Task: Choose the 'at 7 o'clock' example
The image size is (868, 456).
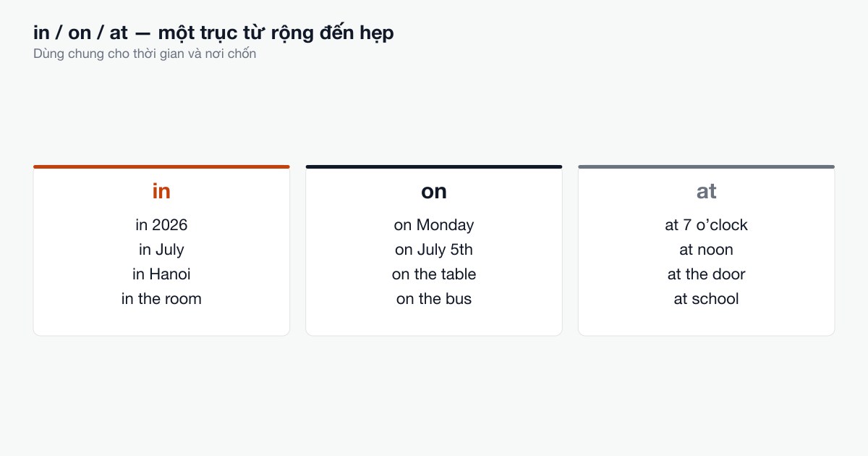Action: coord(706,225)
